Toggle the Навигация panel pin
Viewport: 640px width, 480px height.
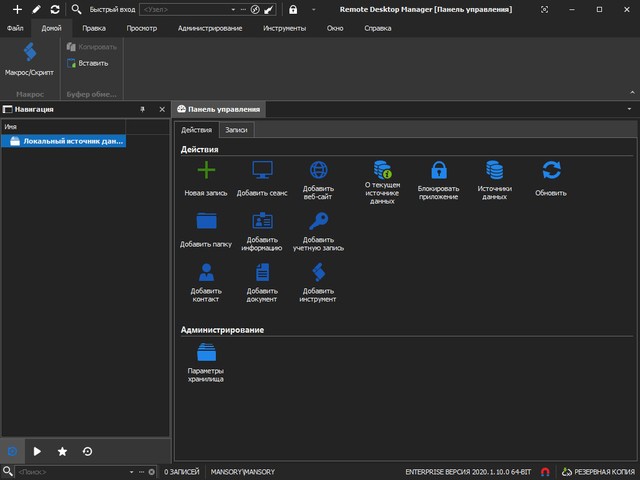coord(141,108)
